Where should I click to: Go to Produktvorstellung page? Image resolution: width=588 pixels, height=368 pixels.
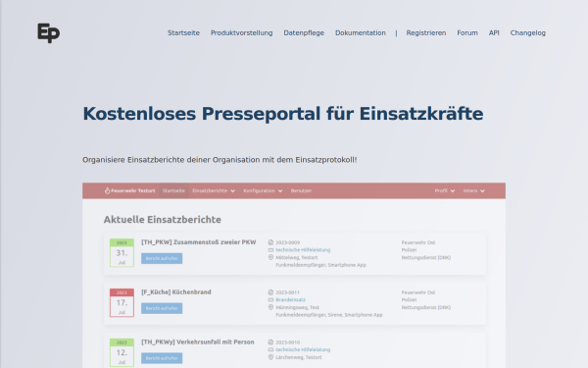(241, 33)
